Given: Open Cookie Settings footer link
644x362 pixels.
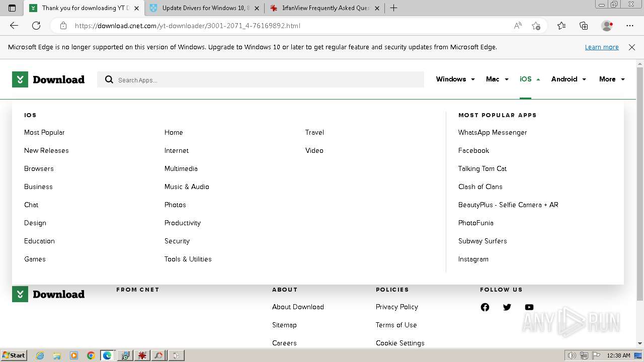Looking at the screenshot, I should point(400,343).
